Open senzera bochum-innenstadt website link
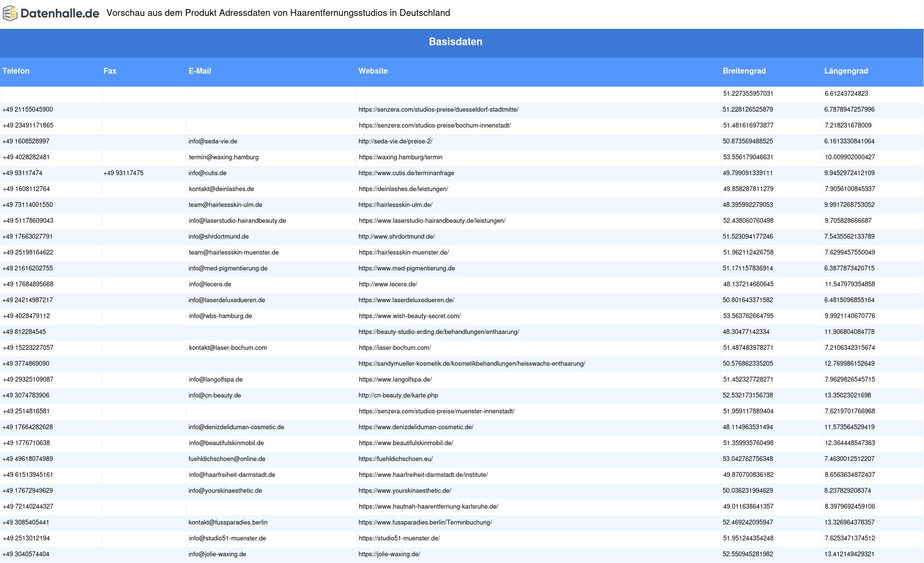Viewport: 924px width, 563px height. point(435,126)
